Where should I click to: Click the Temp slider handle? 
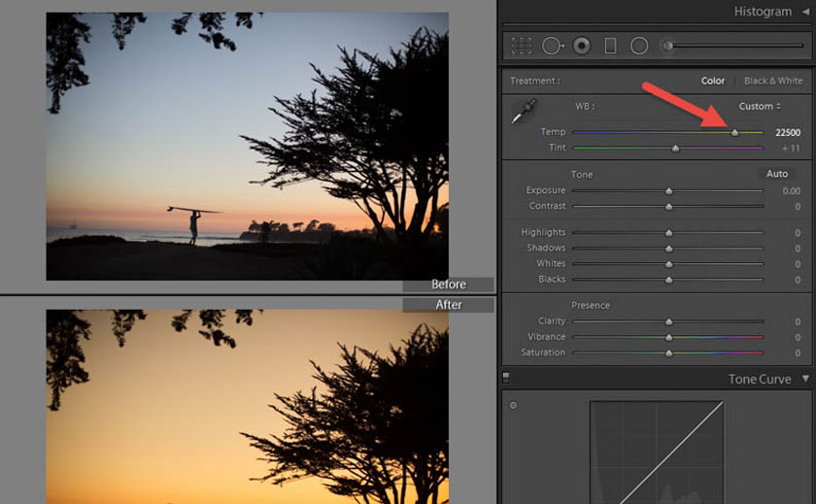pyautogui.click(x=734, y=132)
